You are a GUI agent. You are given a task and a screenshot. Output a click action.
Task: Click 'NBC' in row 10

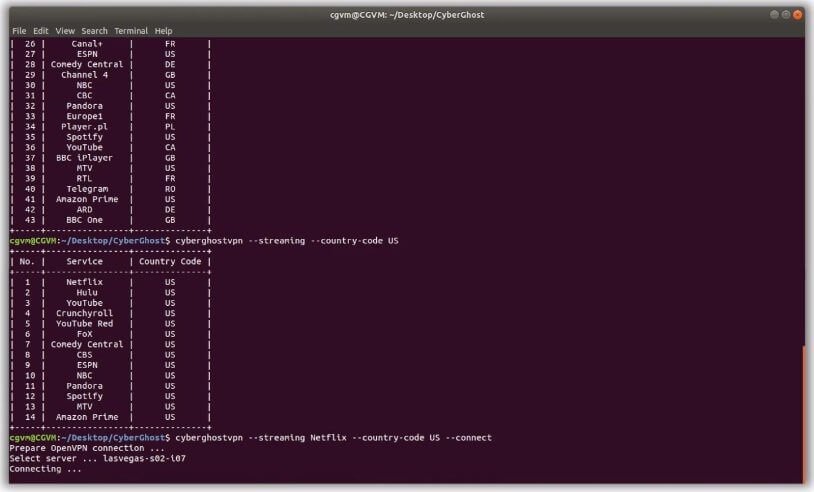point(84,376)
